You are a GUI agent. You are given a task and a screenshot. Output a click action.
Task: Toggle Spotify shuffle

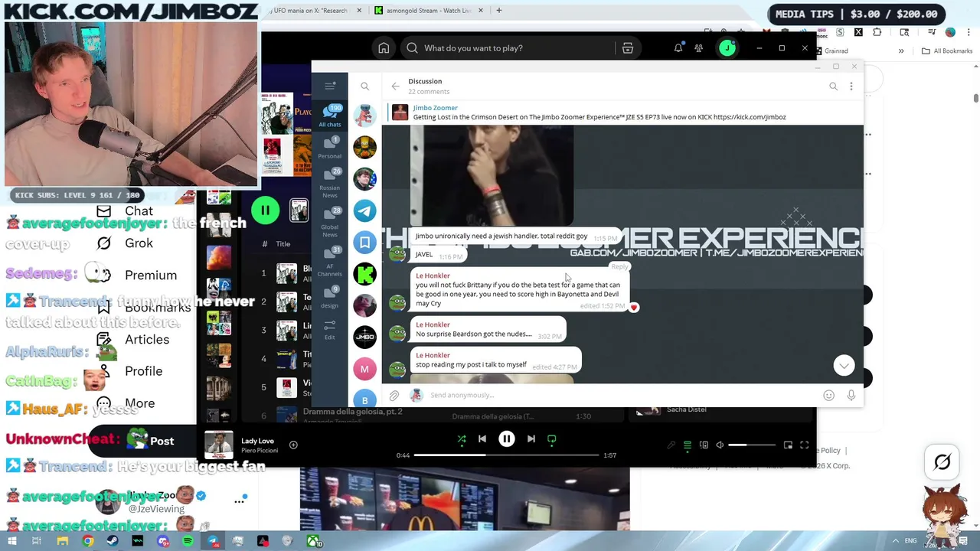(462, 439)
